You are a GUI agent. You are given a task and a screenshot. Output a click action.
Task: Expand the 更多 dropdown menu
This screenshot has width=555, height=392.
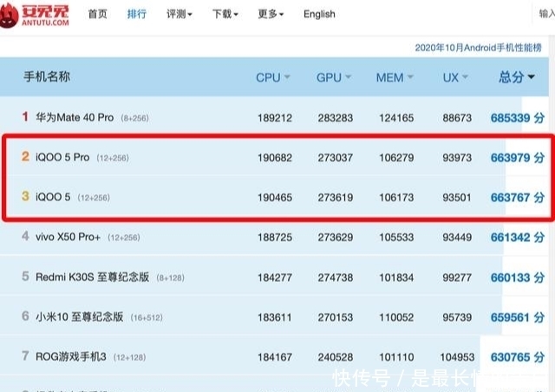point(271,14)
